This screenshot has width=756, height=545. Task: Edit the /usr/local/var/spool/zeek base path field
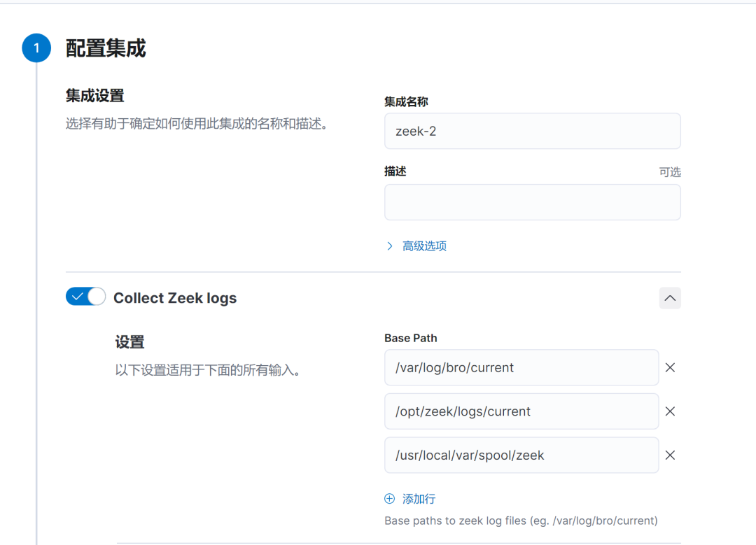[521, 455]
